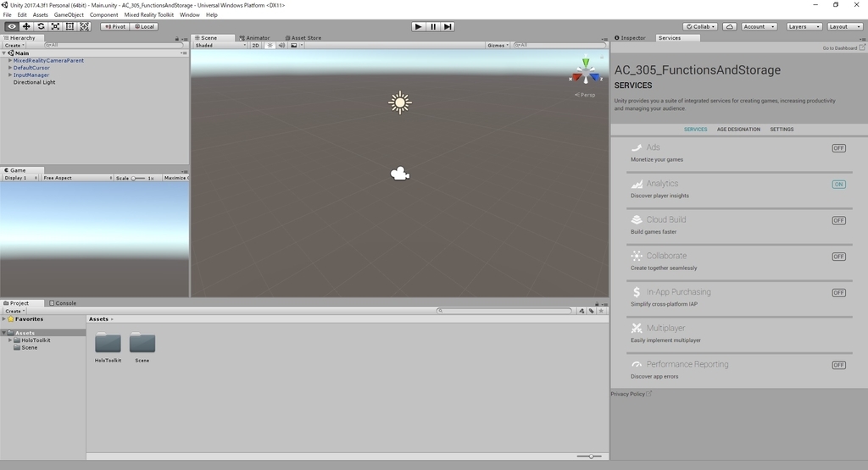Expand MixedRealityCameraParent in Hierarchy

tap(10, 60)
